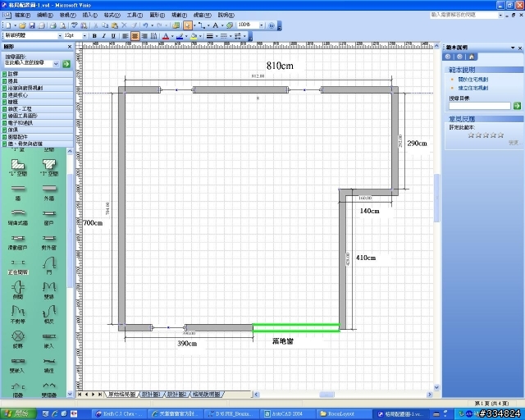Click the Copy icon
Image resolution: width=525 pixels, height=420 pixels.
[105, 25]
